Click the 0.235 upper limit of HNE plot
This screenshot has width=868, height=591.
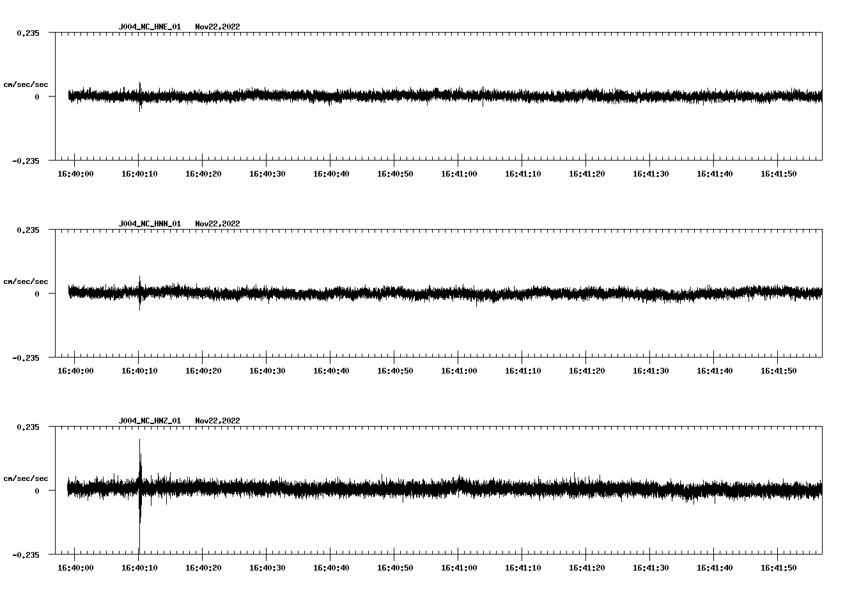point(27,33)
